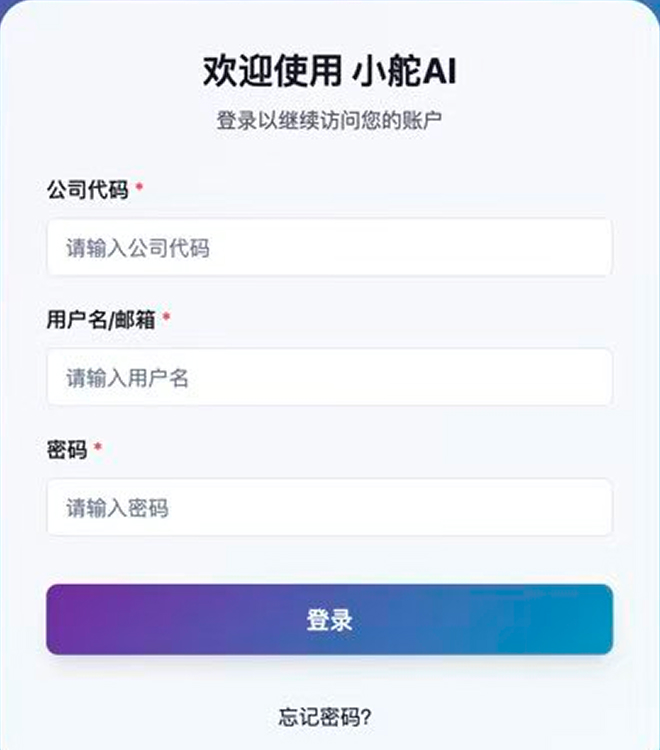
Task: Click the company code input field
Action: coord(329,247)
